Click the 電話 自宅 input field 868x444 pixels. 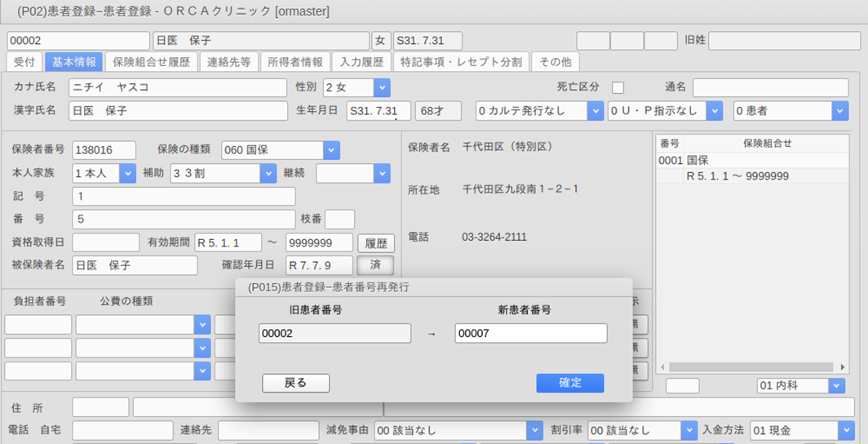(122, 430)
